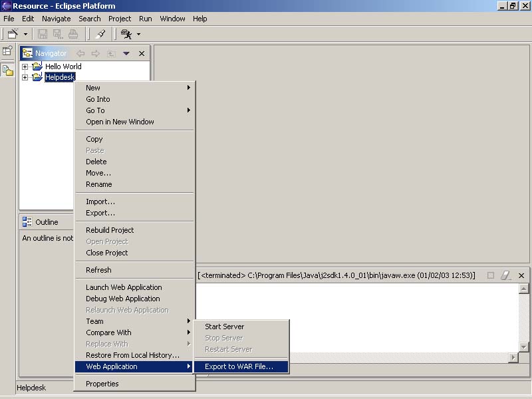This screenshot has height=399, width=532.
Task: Expand the Hello World project node
Action: click(25, 66)
